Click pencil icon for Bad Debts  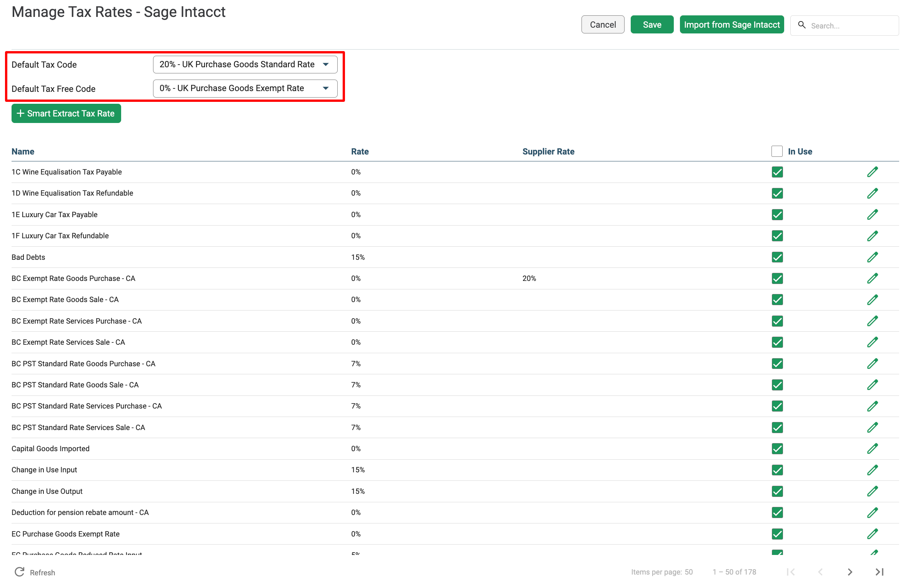[872, 257]
